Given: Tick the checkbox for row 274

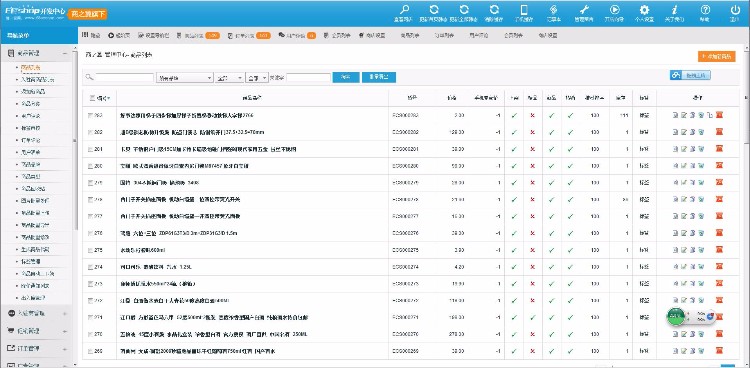Looking at the screenshot, I should 90,267.
